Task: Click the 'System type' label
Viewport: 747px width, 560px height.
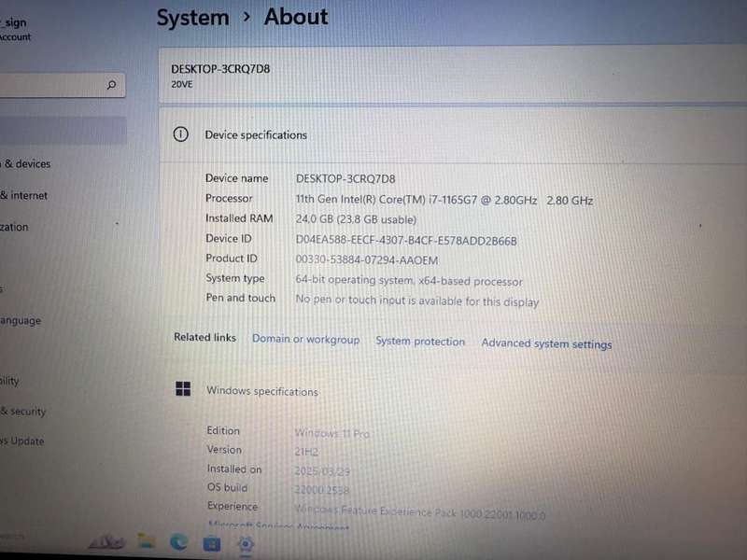Action: 235,278
